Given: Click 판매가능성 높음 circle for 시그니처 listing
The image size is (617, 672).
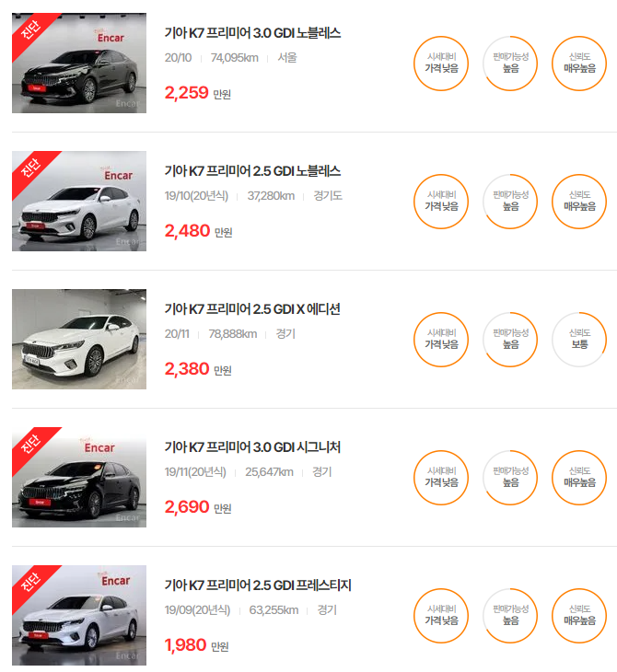Looking at the screenshot, I should tap(510, 478).
